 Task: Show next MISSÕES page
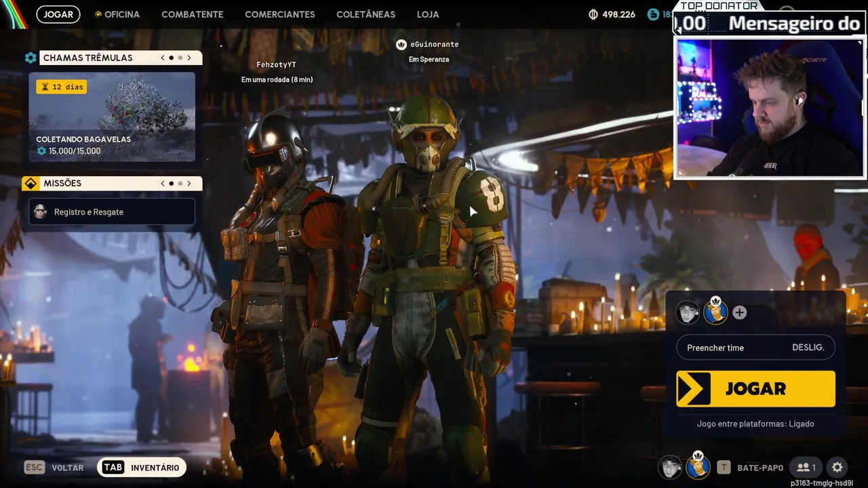point(189,183)
